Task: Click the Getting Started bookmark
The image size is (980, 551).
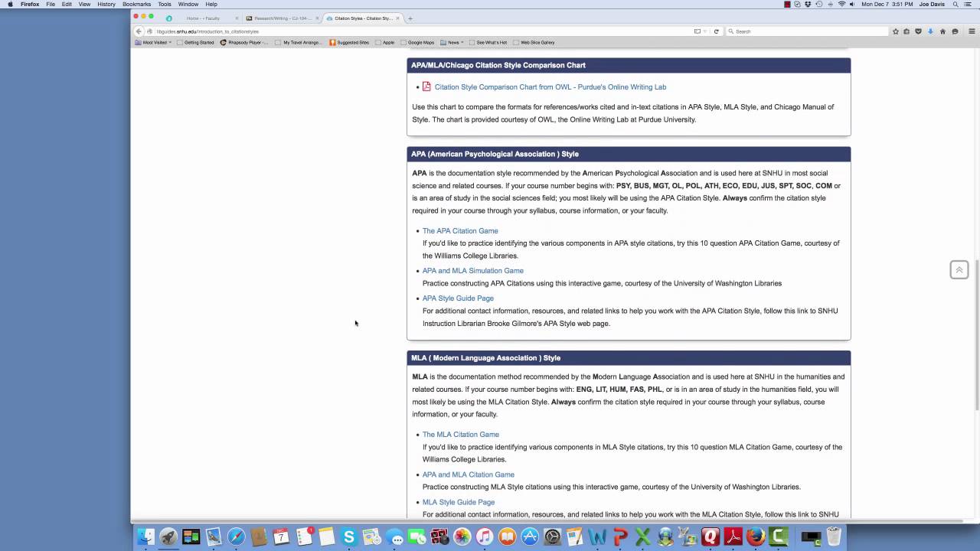Action: pos(196,43)
